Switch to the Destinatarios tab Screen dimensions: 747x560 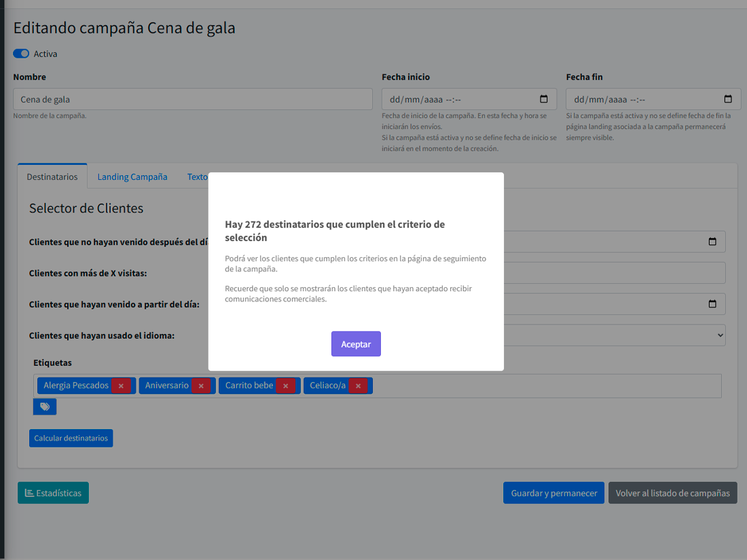pos(52,176)
